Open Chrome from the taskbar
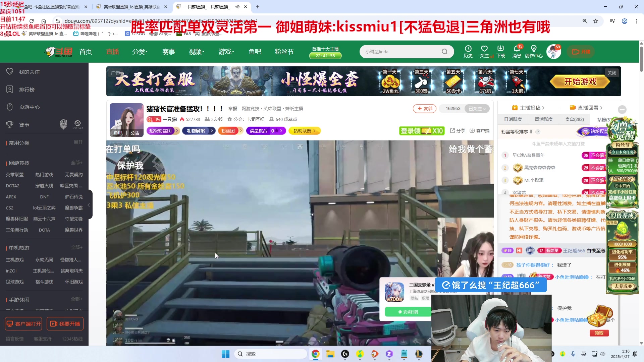Viewport: 644px width, 362px height. coord(315,354)
